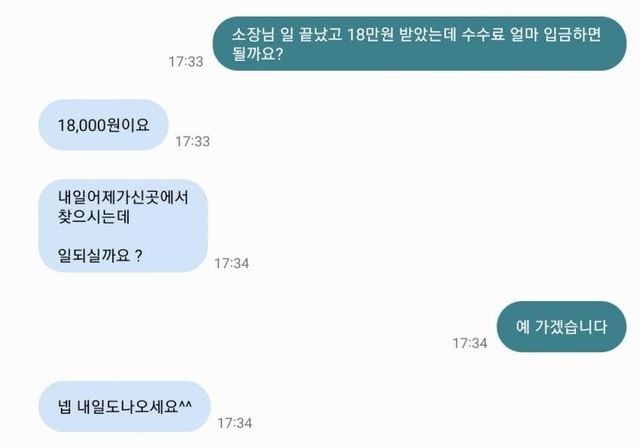This screenshot has width=640, height=448.
Task: Click the 17:34 timestamp beside 예 가겠습니다
Action: [469, 343]
